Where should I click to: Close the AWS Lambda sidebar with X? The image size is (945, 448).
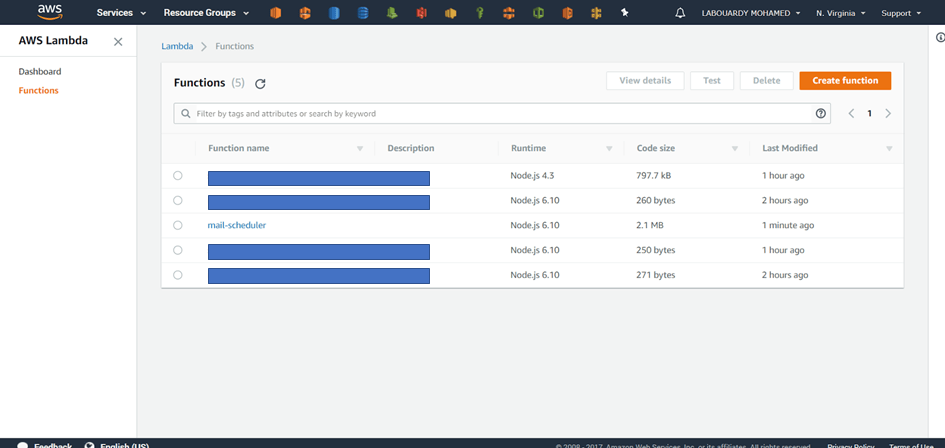click(x=118, y=42)
